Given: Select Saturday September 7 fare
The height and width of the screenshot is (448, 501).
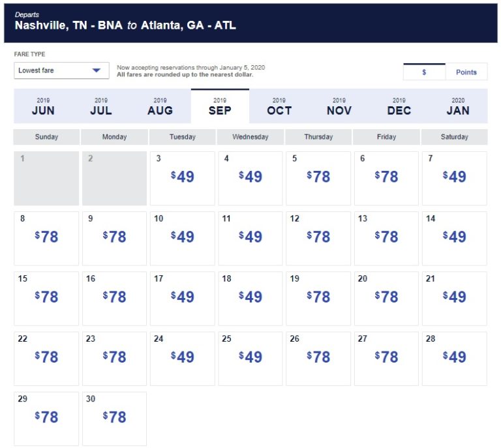Looking at the screenshot, I should tap(454, 177).
